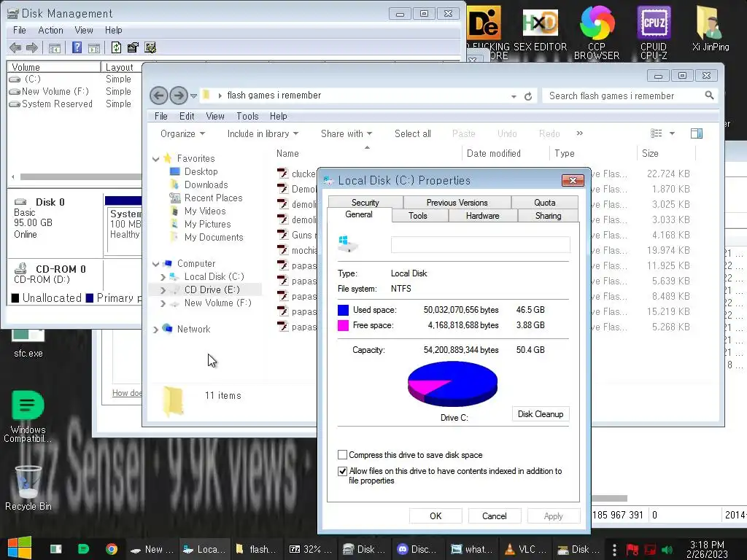Switch to Hardware tab
Screen dimensions: 747x560
pos(483,216)
